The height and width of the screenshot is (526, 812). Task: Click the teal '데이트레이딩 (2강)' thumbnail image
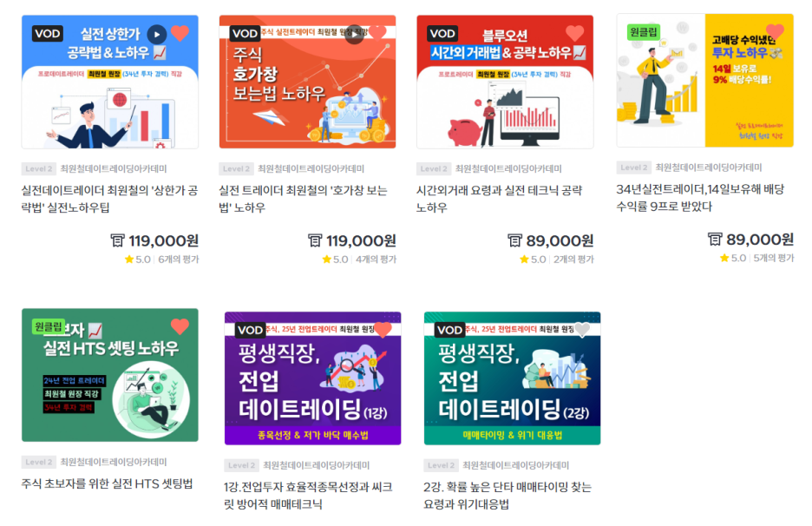512,378
